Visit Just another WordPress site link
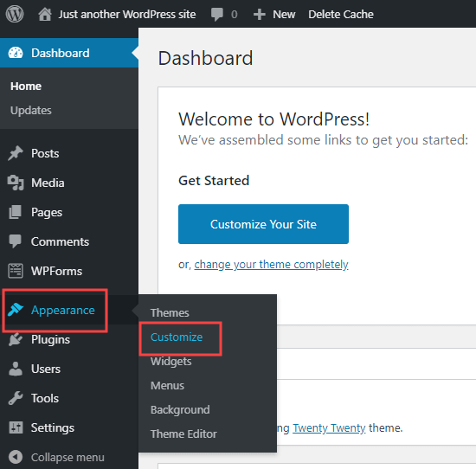Viewport: 476px width, 469px height. pyautogui.click(x=127, y=14)
